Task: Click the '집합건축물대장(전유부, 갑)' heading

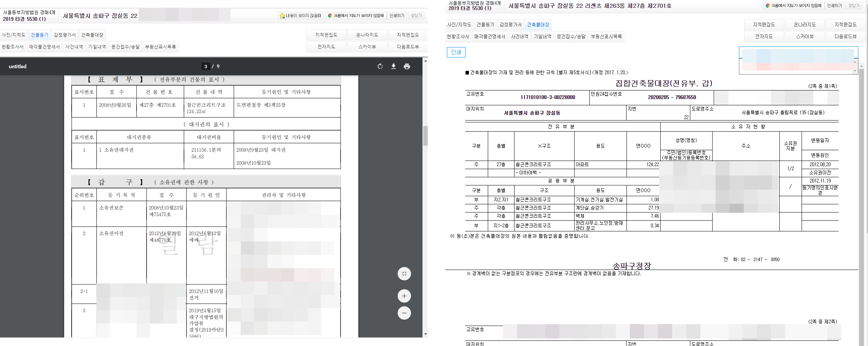Action: click(x=664, y=83)
